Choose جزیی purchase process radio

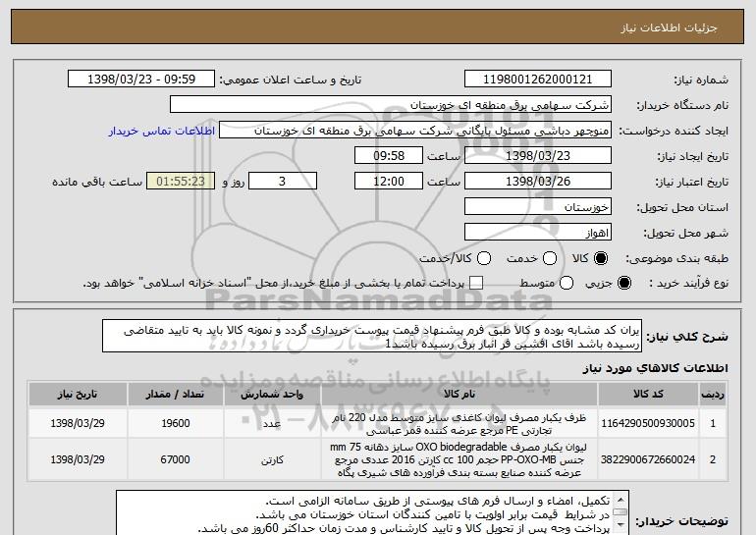coord(624,283)
